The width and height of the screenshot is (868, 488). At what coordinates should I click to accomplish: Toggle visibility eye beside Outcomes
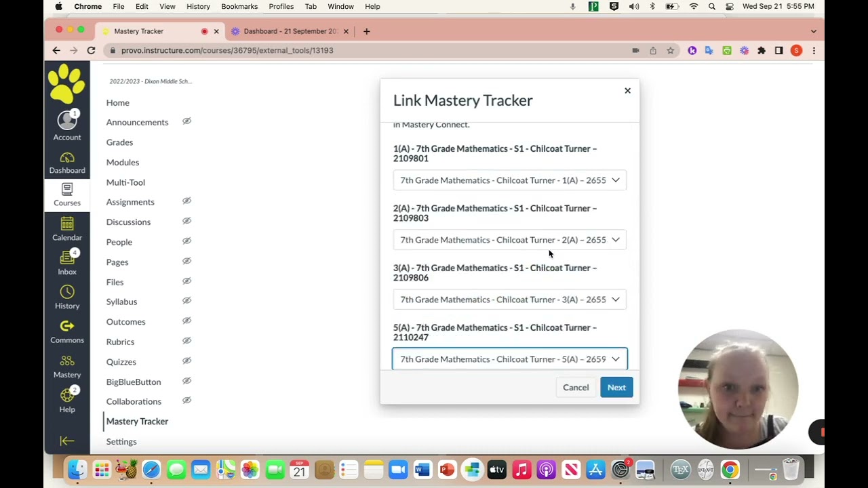[x=186, y=321]
